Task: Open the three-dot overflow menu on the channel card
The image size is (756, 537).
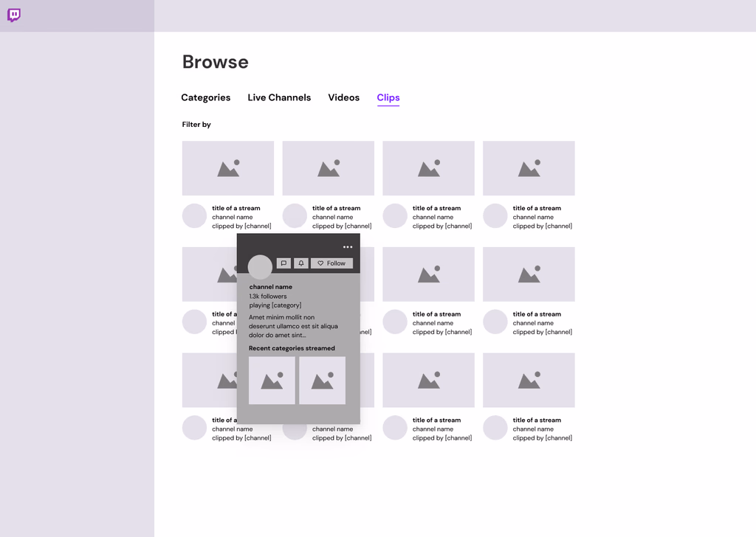Action: click(348, 247)
